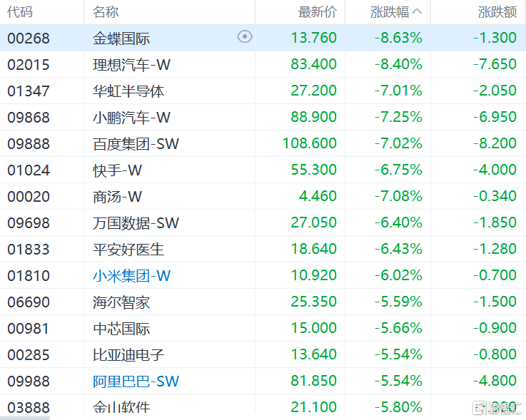
Task: Click stock code 09868 for 小鹏汽车-W
Action: 29,118
